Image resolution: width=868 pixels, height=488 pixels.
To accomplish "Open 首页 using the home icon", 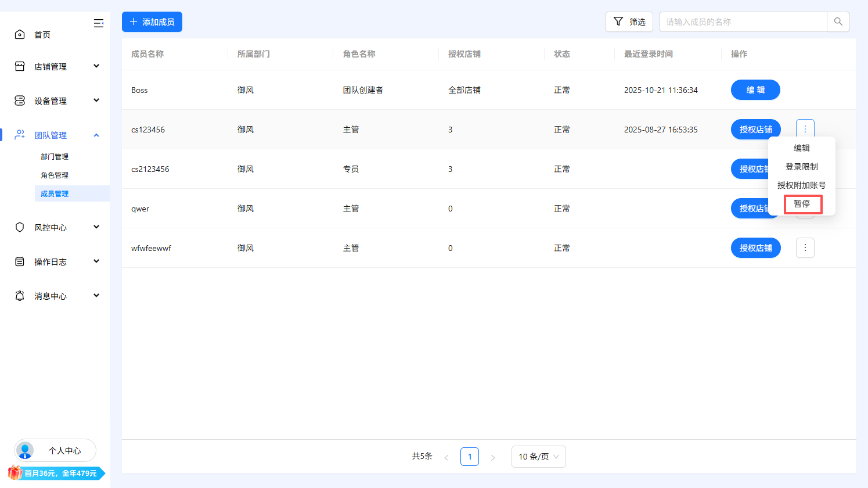I will point(20,34).
